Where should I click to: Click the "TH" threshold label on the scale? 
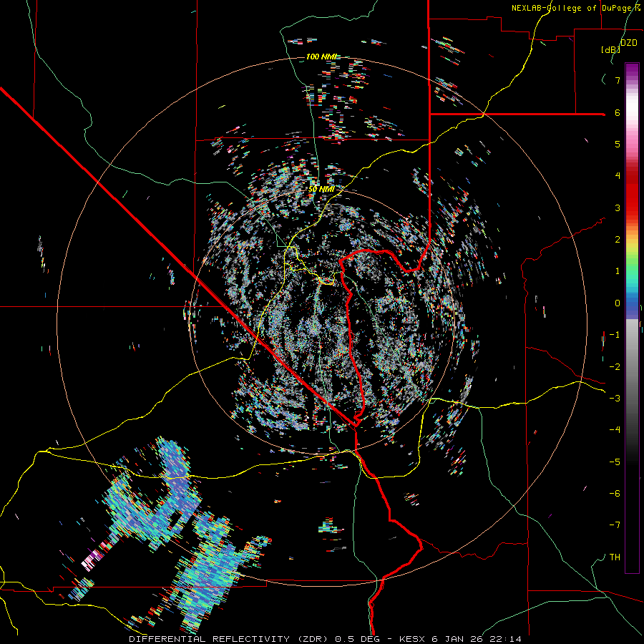pos(615,557)
